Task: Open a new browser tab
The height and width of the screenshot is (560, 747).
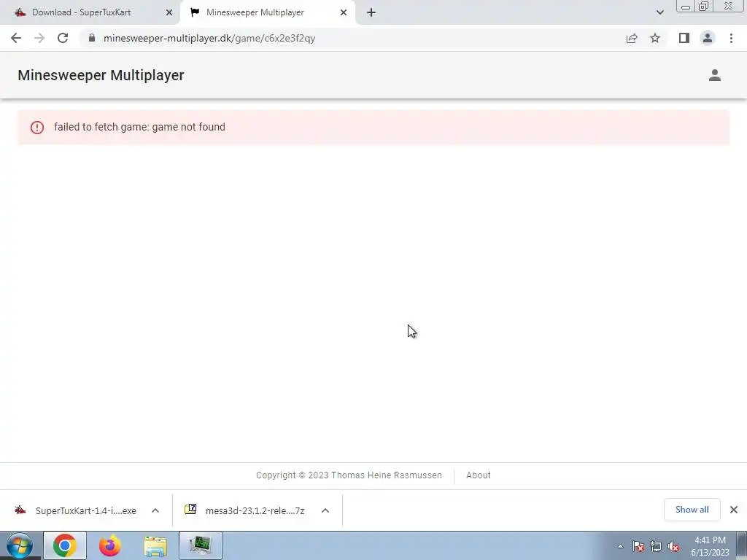Action: point(371,12)
